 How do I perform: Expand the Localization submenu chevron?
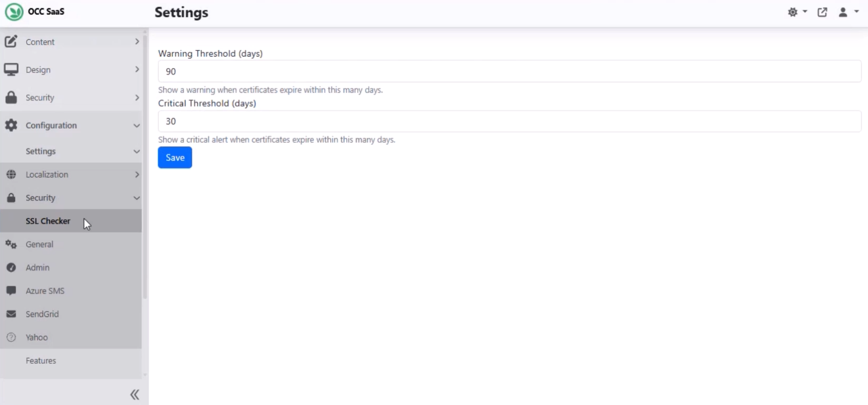(x=137, y=174)
